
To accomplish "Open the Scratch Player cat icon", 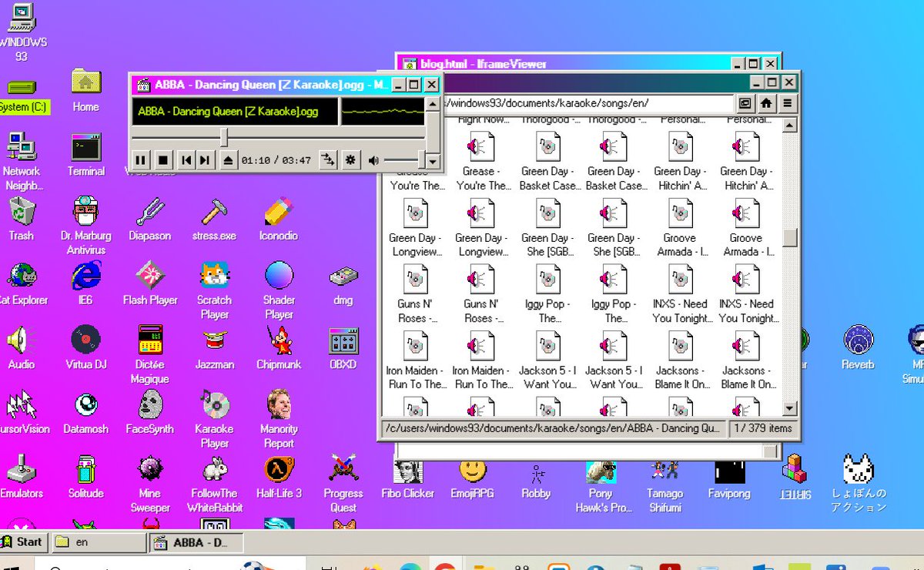I will (x=214, y=290).
